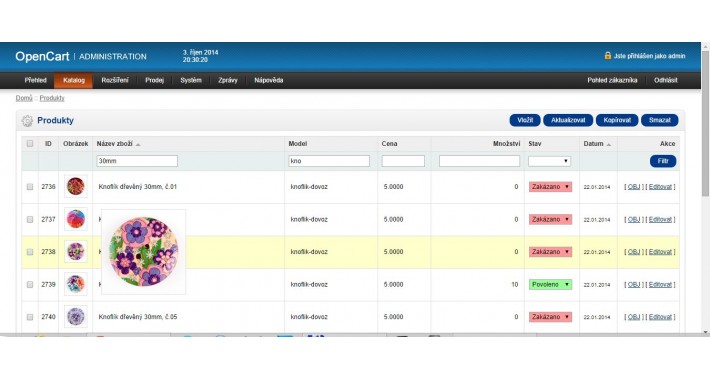Viewport: 710px width, 380px height.
Task: Open the Zakázáno status dropdown for product 2737
Action: [x=550, y=219]
